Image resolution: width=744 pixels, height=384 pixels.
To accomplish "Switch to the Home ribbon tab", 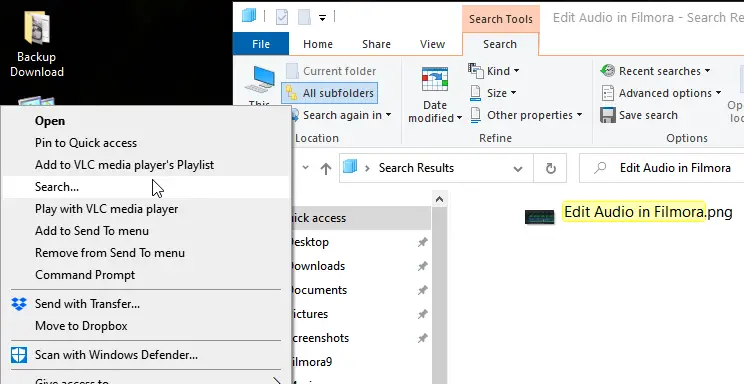I will click(x=317, y=44).
